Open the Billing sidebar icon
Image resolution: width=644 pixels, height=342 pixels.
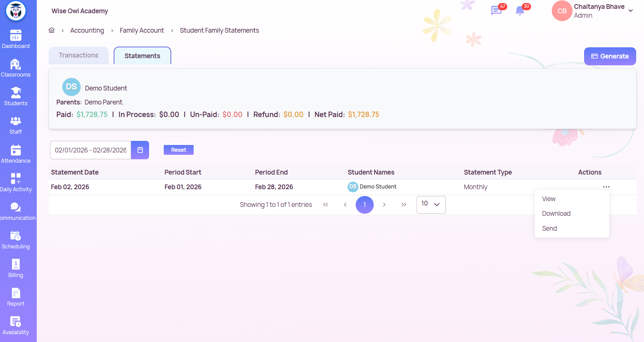[x=16, y=264]
